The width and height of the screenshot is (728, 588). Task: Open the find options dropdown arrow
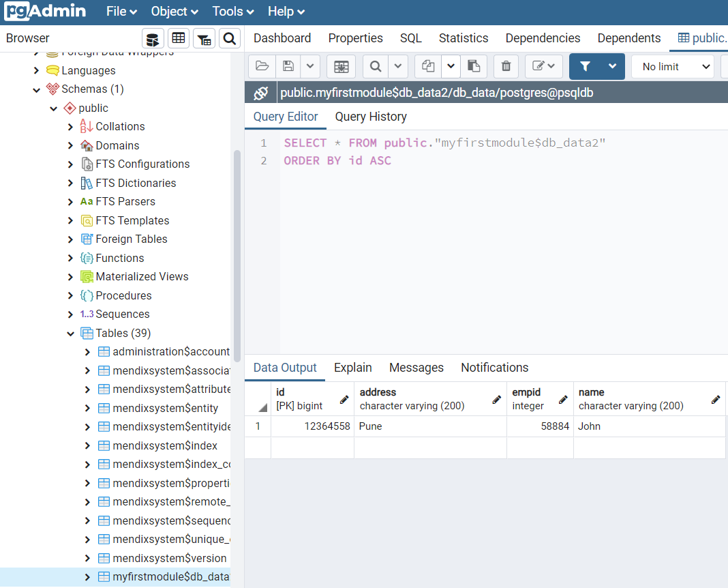398,66
